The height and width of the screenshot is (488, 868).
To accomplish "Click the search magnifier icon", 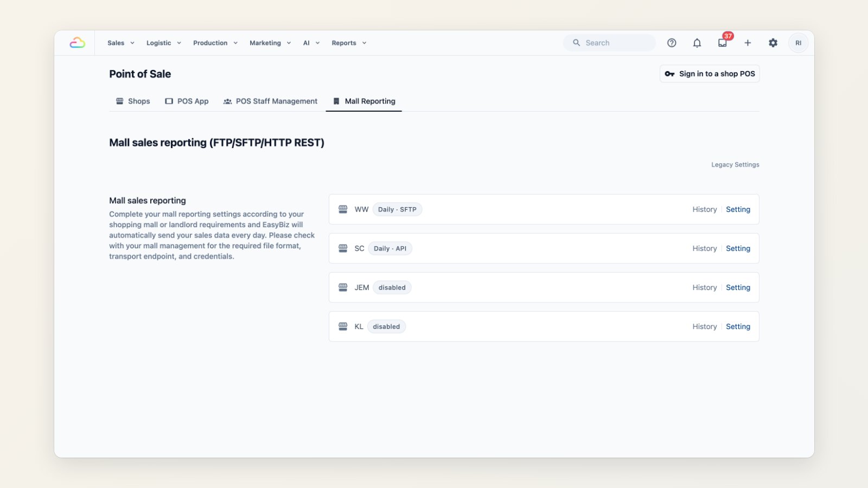I will pos(576,43).
